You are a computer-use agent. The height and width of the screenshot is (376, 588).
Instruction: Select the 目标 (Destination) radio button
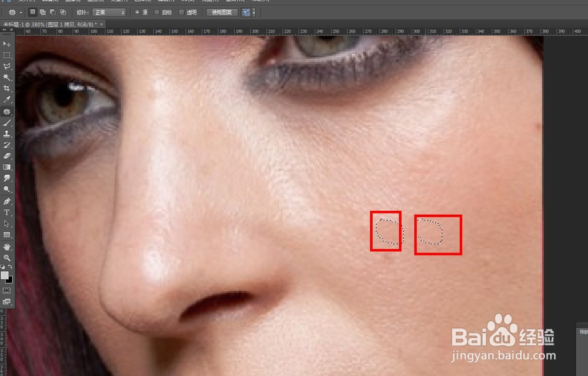[157, 12]
